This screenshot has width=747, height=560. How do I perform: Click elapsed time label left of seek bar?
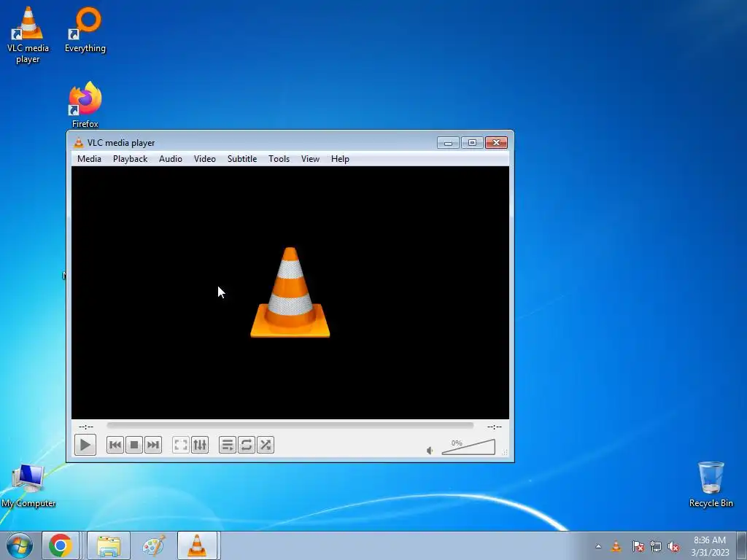(x=86, y=427)
